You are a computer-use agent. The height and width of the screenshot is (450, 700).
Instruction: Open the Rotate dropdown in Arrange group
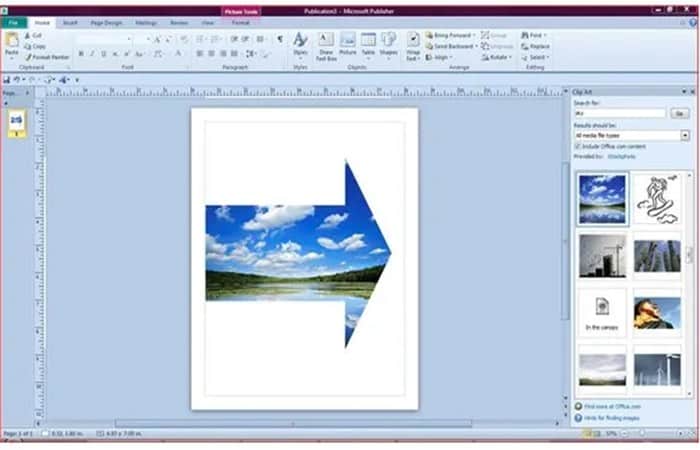497,57
